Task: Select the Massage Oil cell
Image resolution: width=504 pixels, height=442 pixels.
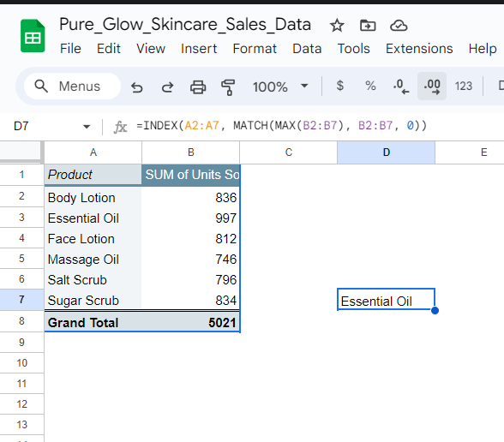Action: click(93, 260)
